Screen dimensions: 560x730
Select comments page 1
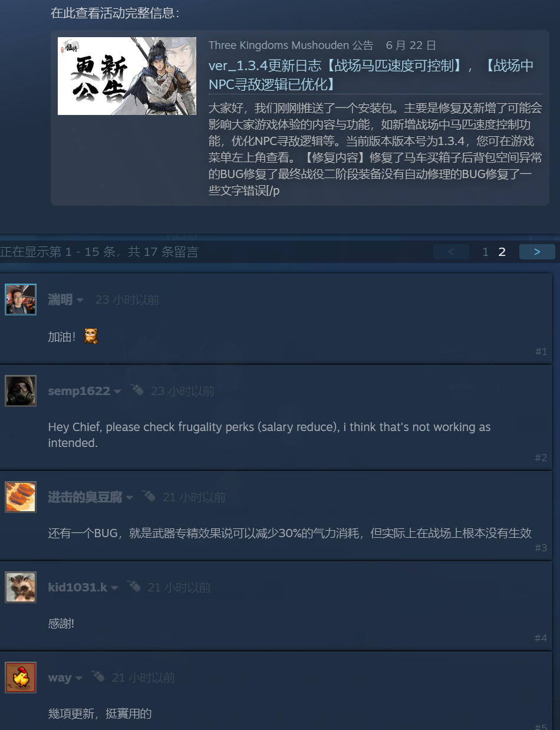[x=485, y=252]
